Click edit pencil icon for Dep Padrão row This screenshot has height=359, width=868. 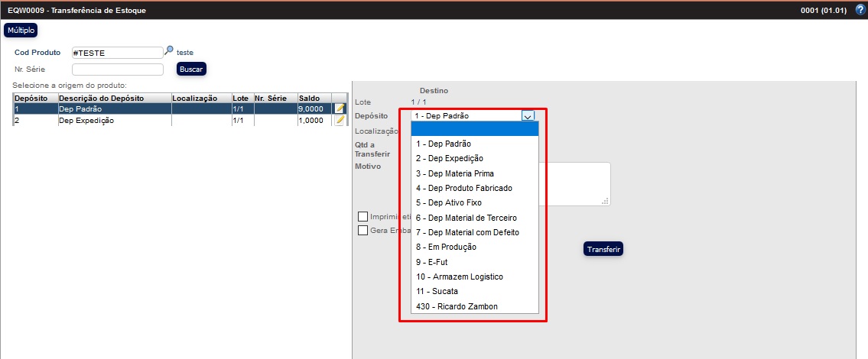[340, 109]
